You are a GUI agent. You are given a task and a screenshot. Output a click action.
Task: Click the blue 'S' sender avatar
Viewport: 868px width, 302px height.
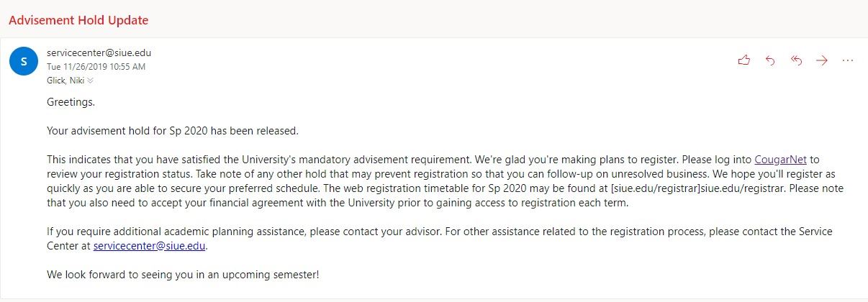[24, 61]
